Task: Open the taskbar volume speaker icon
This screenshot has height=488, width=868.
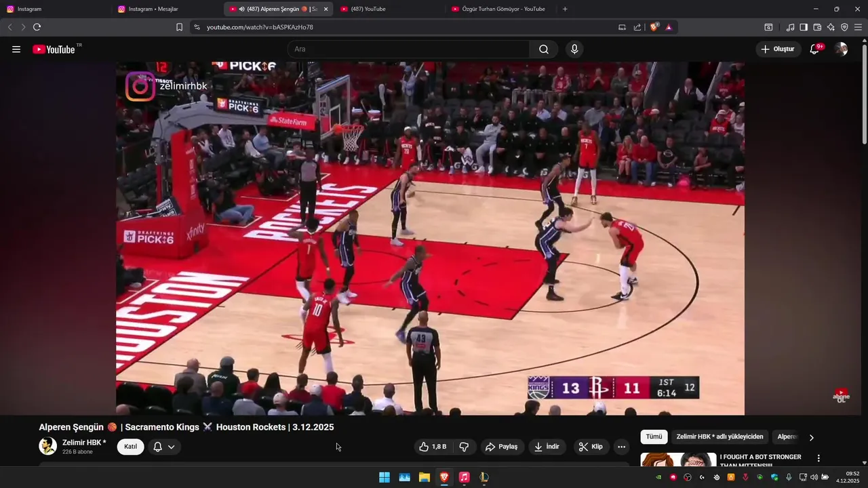Action: (x=814, y=477)
